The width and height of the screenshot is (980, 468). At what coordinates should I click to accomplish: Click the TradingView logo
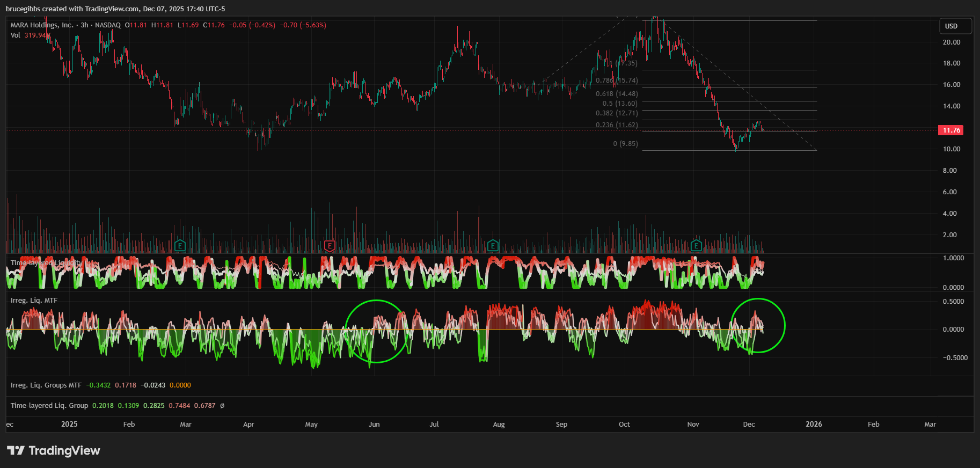54,451
